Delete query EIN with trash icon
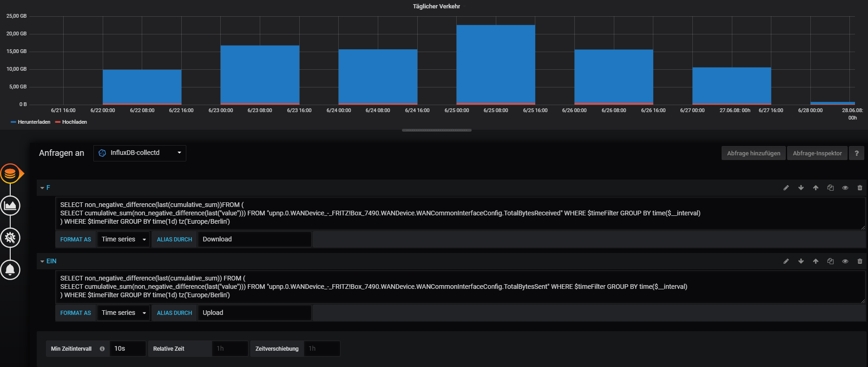The image size is (868, 367). point(860,261)
